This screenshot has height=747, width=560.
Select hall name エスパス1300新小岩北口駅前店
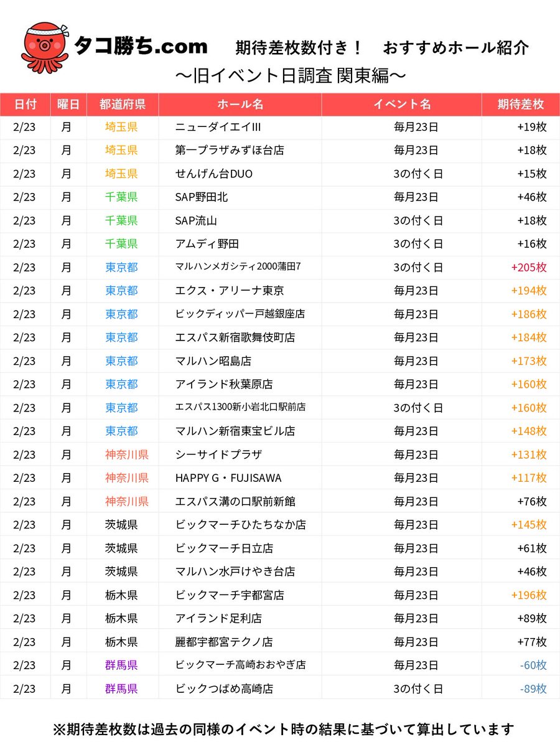pyautogui.click(x=240, y=408)
